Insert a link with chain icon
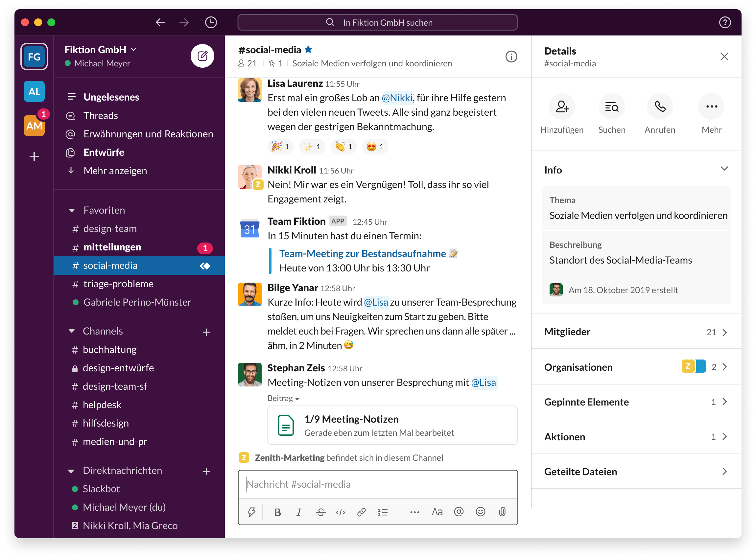This screenshot has height=558, width=756. coord(362,512)
